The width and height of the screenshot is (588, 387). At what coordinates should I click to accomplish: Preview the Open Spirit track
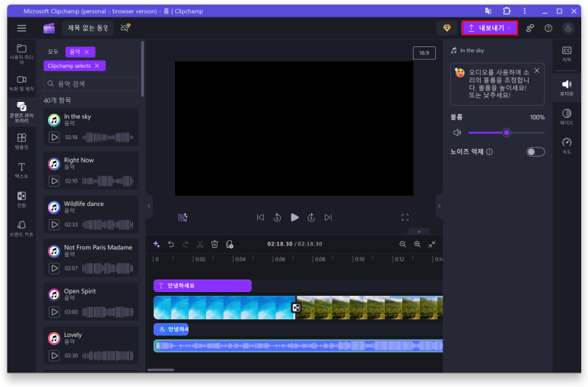(x=54, y=312)
